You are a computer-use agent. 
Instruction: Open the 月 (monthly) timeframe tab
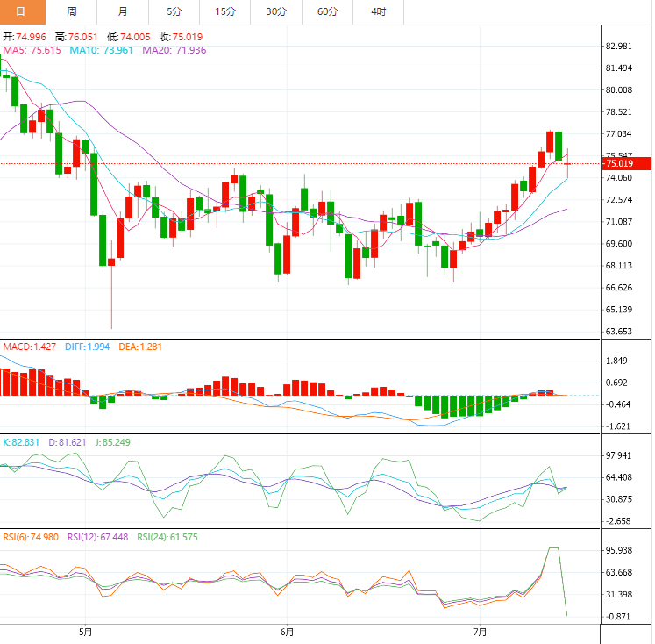[122, 11]
